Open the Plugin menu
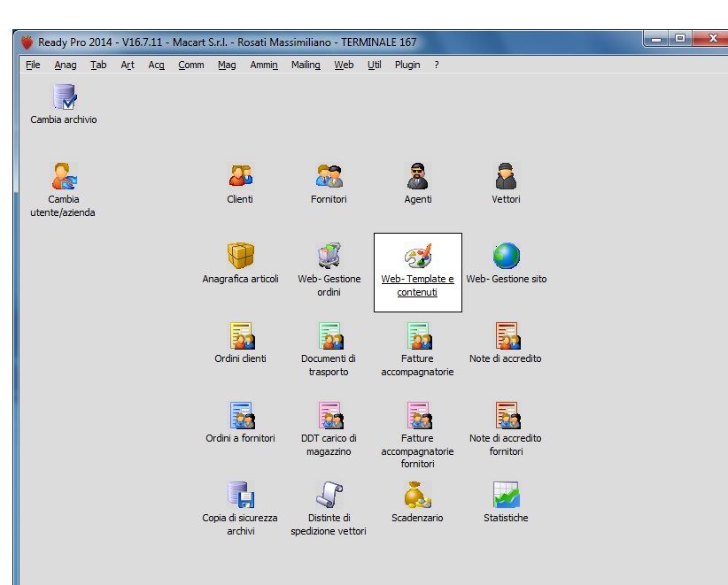Screen dimensions: 728x585 click(x=407, y=65)
